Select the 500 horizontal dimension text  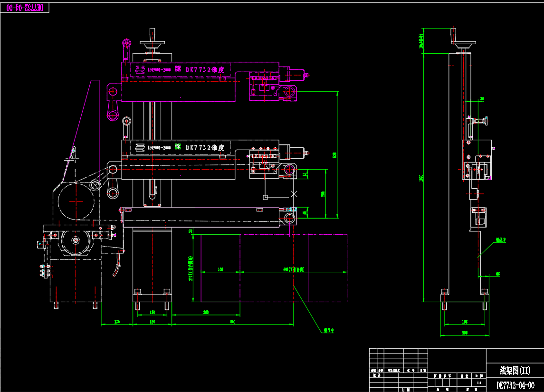(x=233, y=322)
